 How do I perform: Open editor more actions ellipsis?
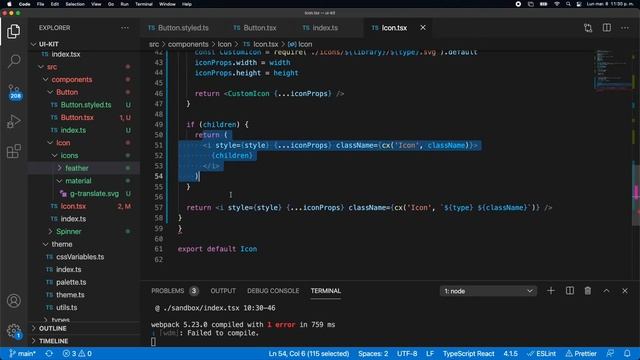tap(625, 28)
